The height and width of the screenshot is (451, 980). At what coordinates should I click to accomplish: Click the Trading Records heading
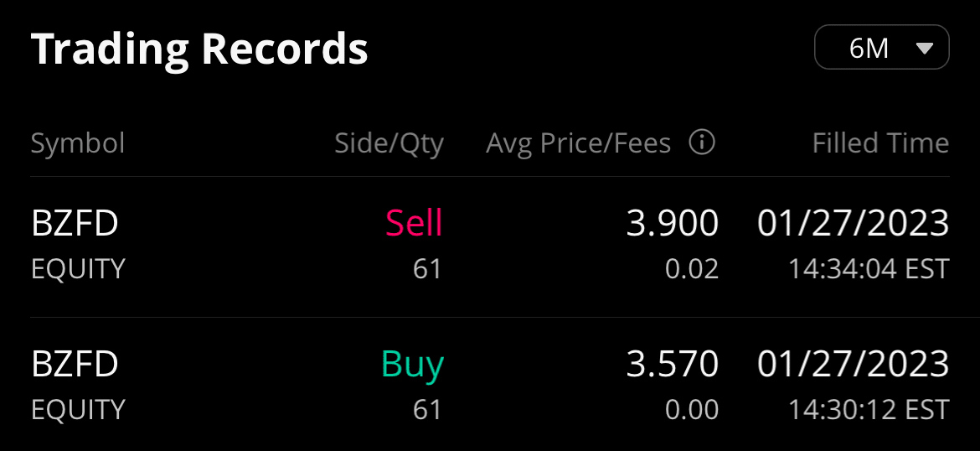click(199, 49)
